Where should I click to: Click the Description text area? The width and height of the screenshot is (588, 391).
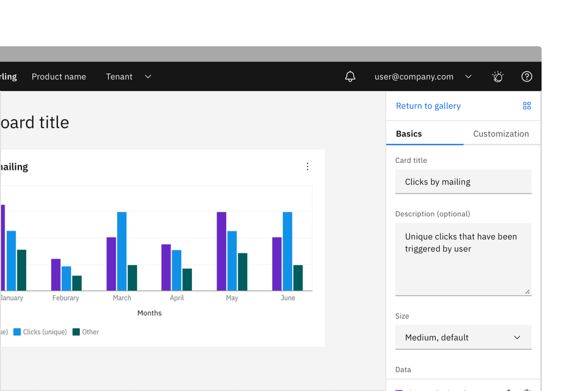click(463, 259)
